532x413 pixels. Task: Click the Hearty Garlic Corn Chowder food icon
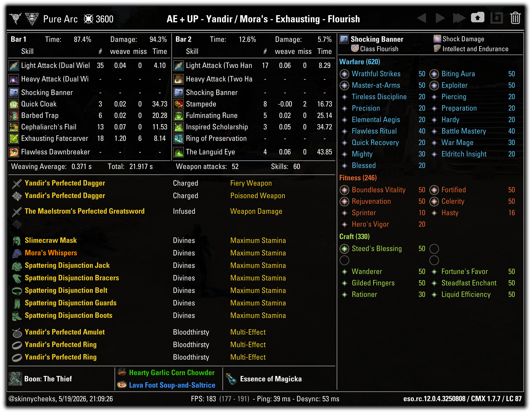(122, 372)
